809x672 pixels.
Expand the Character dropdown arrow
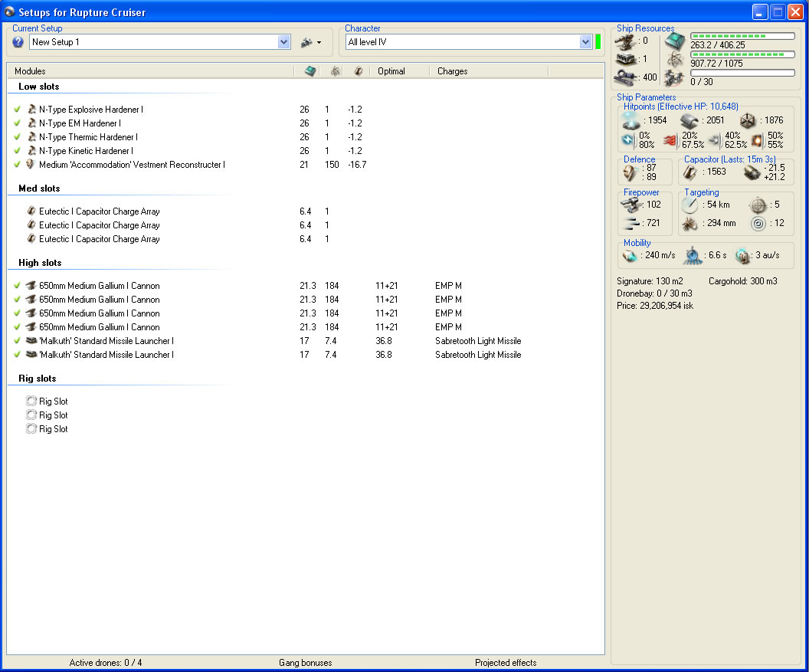click(585, 42)
